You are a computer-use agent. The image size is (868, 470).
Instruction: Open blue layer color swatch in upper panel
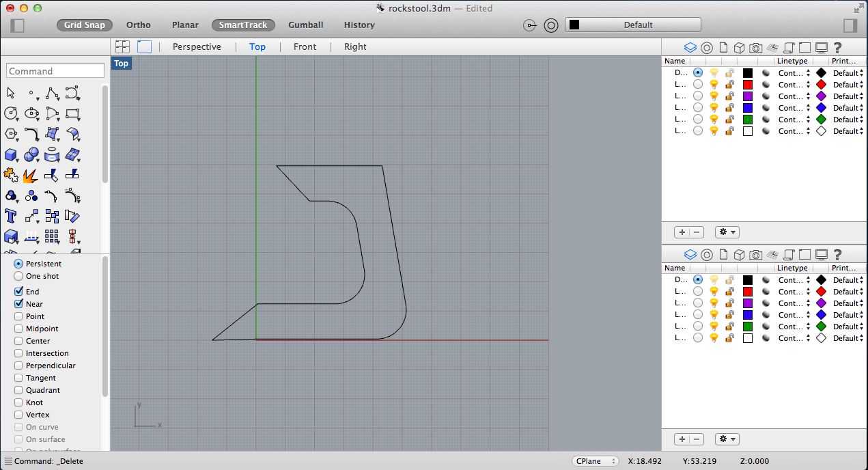[747, 108]
